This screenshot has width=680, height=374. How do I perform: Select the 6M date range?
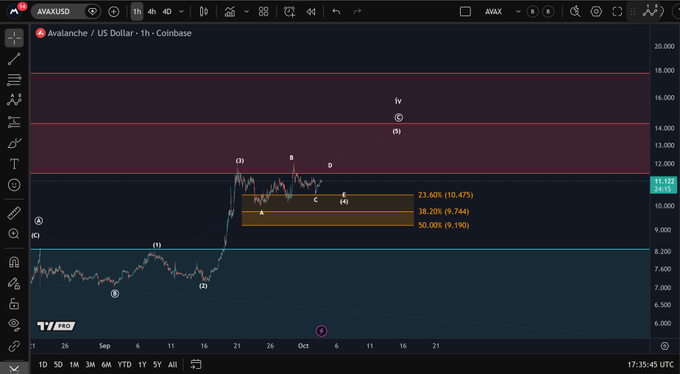(107, 364)
